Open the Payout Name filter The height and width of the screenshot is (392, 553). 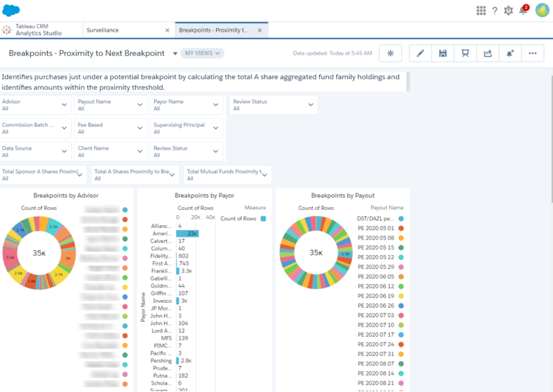pos(110,105)
